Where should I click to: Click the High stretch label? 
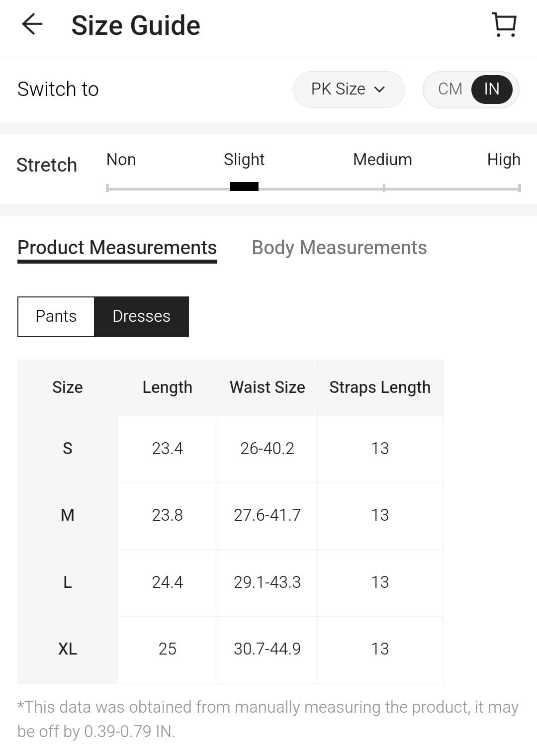point(503,160)
